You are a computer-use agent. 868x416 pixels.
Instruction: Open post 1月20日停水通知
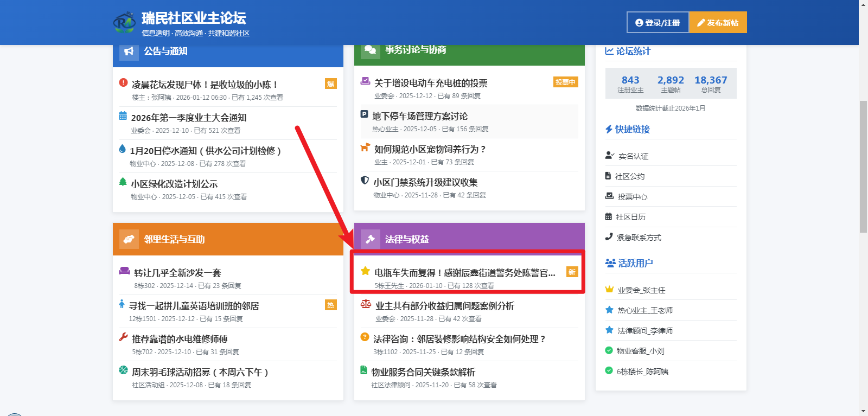[x=206, y=151]
